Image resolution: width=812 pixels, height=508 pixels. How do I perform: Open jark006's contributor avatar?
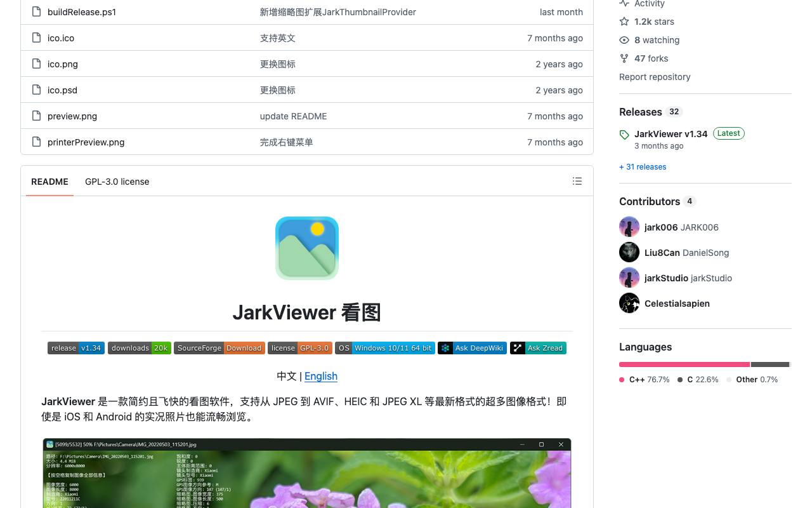click(629, 227)
